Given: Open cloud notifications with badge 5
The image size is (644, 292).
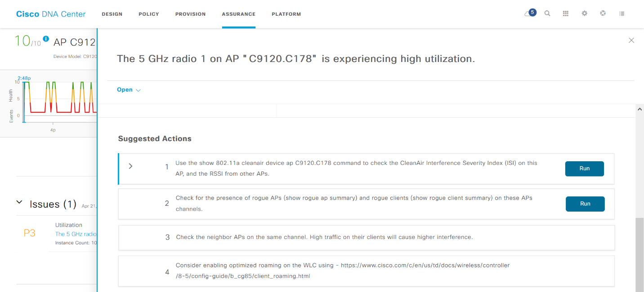Looking at the screenshot, I should pyautogui.click(x=530, y=13).
